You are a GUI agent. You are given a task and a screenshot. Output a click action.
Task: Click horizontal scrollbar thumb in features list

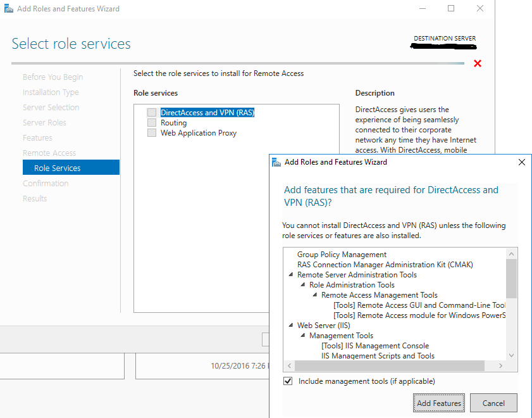click(x=390, y=365)
